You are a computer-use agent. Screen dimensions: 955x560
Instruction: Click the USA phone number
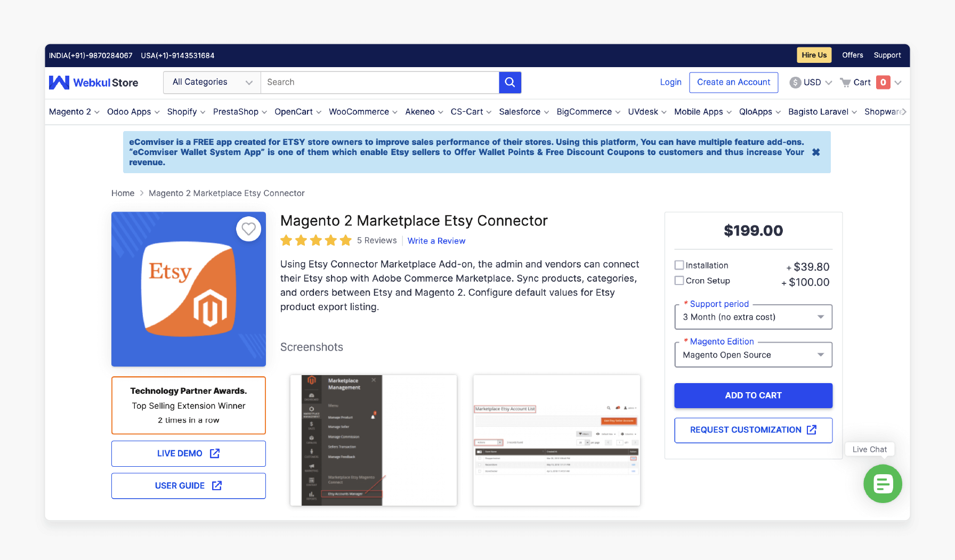click(177, 55)
